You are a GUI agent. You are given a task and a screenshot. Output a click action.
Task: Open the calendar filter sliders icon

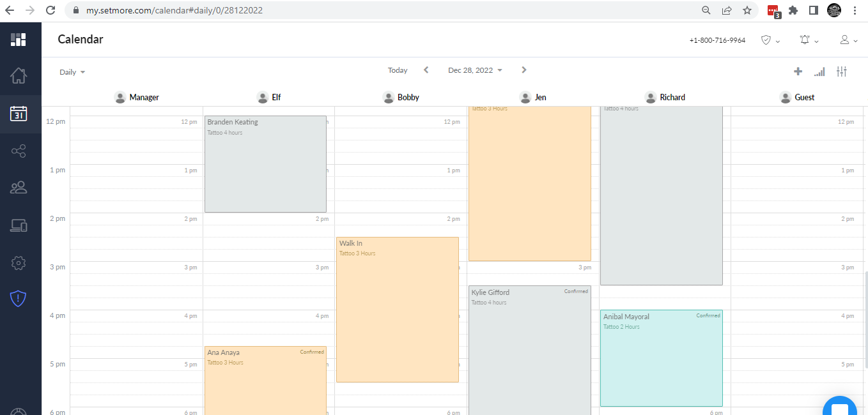click(x=841, y=72)
